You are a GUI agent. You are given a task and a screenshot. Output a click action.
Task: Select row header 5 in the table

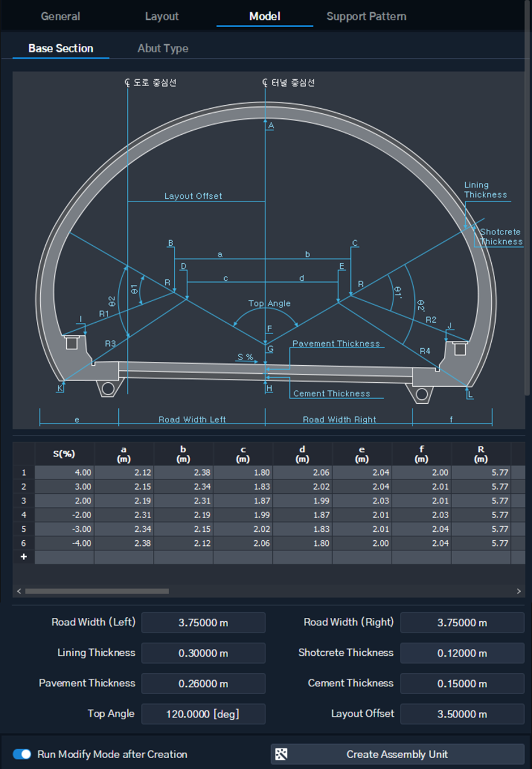(x=24, y=529)
